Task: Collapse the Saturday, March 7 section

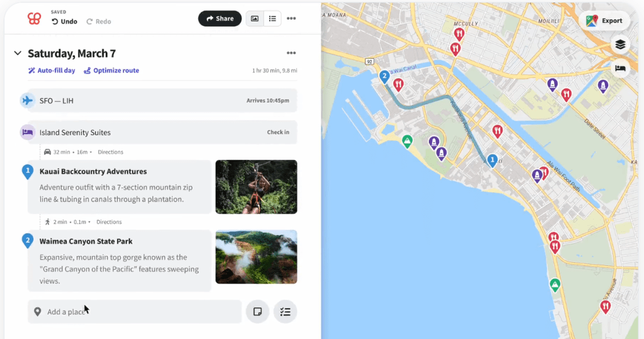Action: point(18,53)
